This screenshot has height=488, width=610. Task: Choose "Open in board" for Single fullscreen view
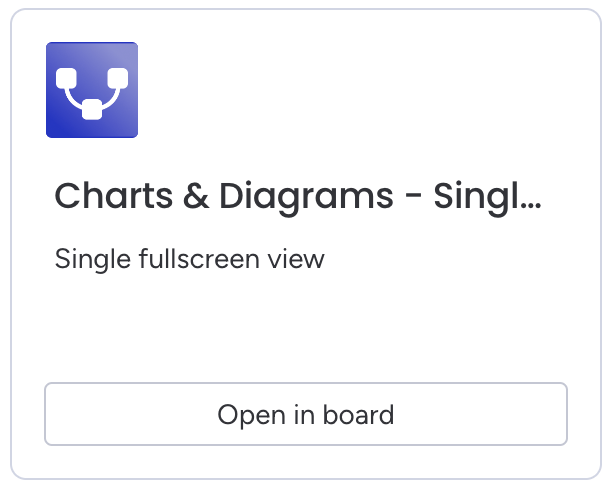305,414
